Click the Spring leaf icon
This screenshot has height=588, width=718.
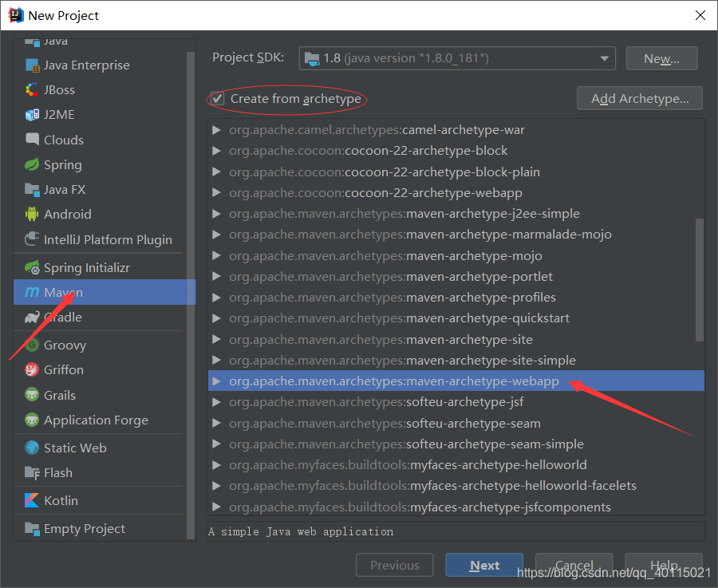pos(32,164)
